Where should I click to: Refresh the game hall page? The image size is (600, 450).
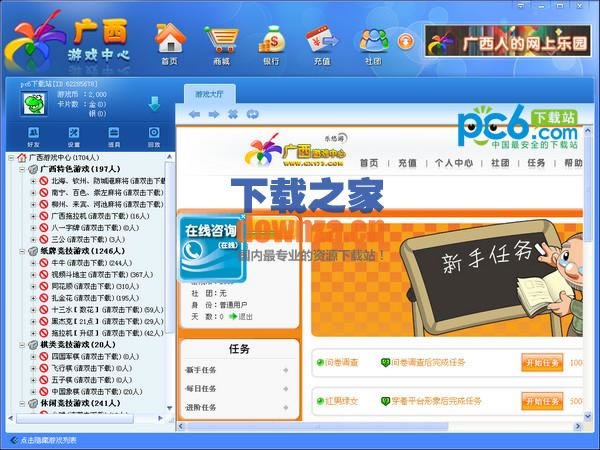tap(253, 114)
